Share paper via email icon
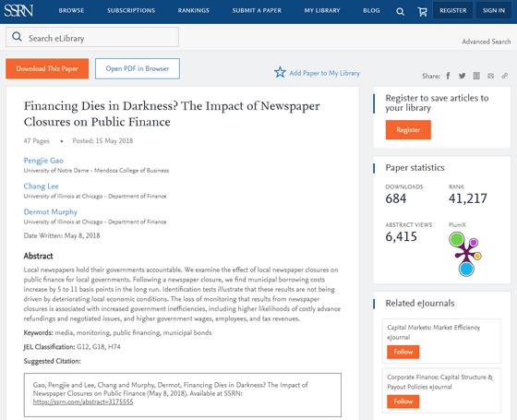Image resolution: width=517 pixels, height=420 pixels. (490, 76)
